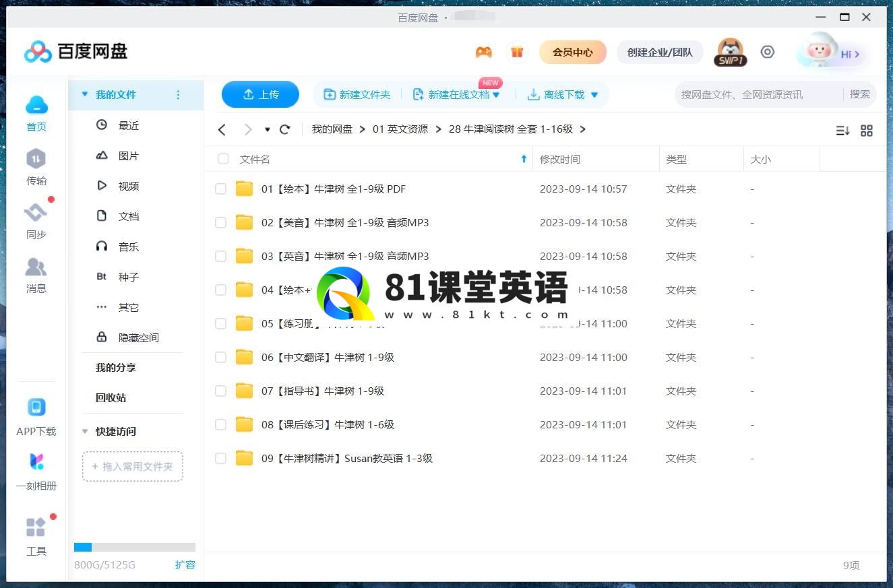Open the navigation history dropdown arrow
This screenshot has height=588, width=893.
tap(267, 129)
